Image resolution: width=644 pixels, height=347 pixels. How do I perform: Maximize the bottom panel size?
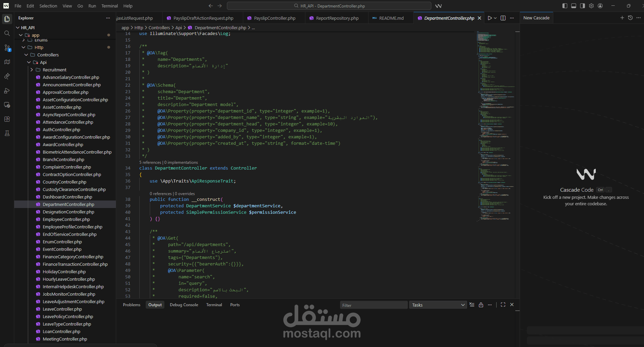(503, 305)
